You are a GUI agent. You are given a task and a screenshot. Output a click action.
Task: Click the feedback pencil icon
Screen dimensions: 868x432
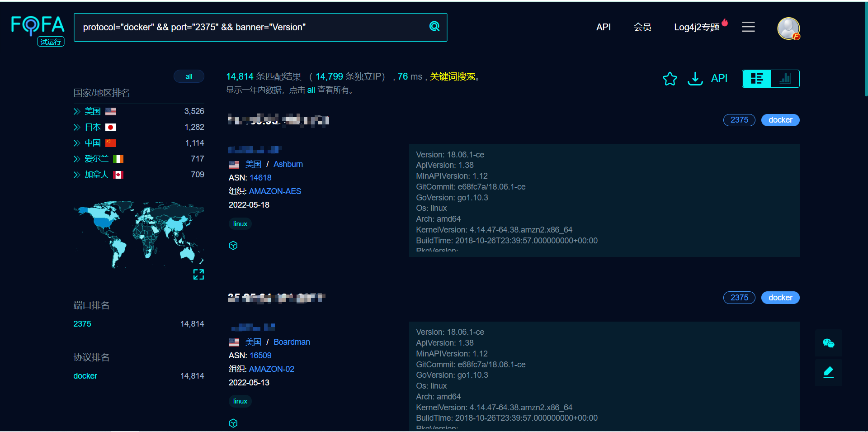coord(828,372)
